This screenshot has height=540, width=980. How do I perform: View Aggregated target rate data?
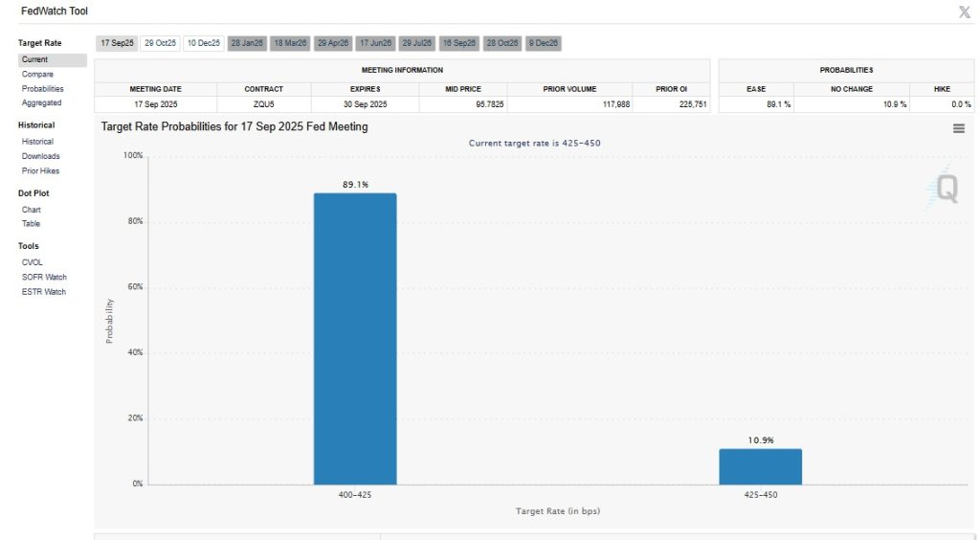click(x=41, y=102)
